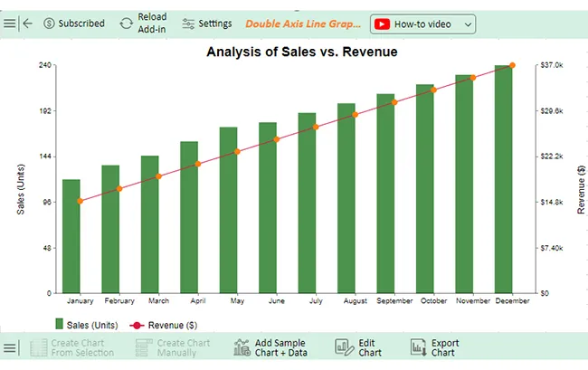Screen dimensions: 588x370
Task: Open the top hamburger menu icon
Action: click(9, 24)
